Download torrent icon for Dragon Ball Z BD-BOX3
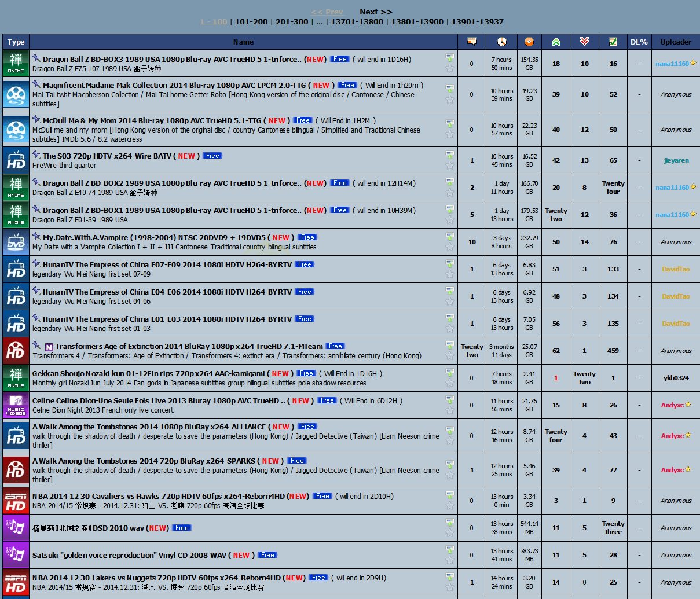 pyautogui.click(x=449, y=58)
